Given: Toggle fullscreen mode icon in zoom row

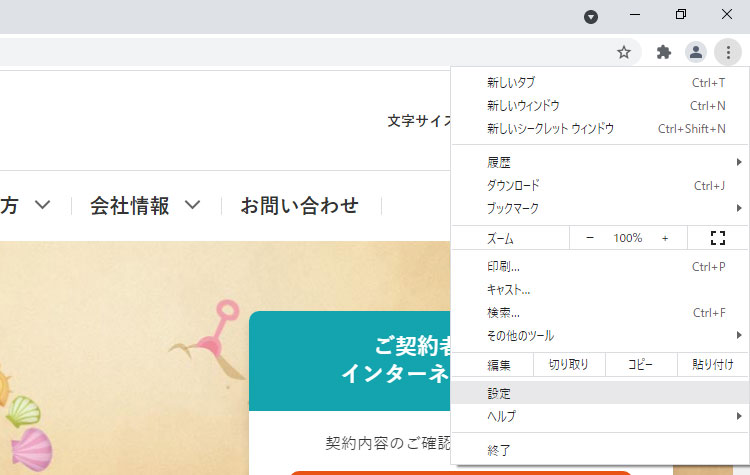Looking at the screenshot, I should pos(716,238).
